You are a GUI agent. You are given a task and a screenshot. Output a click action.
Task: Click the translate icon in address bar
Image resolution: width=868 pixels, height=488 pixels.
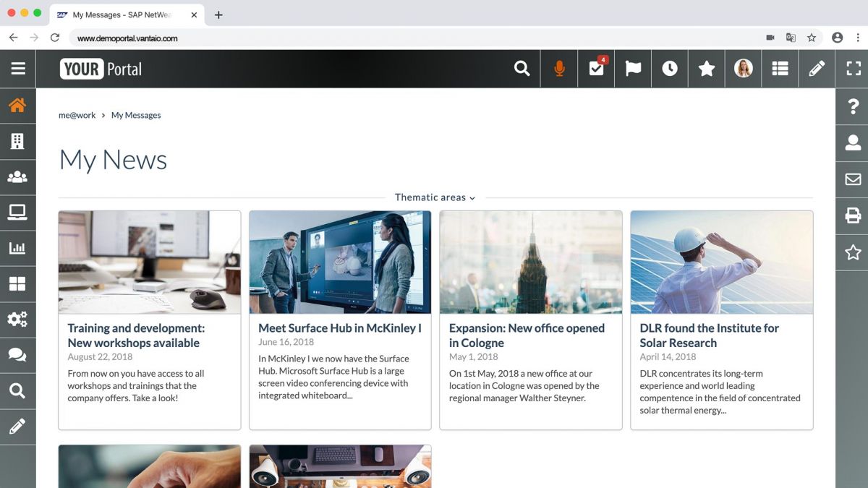tap(791, 38)
